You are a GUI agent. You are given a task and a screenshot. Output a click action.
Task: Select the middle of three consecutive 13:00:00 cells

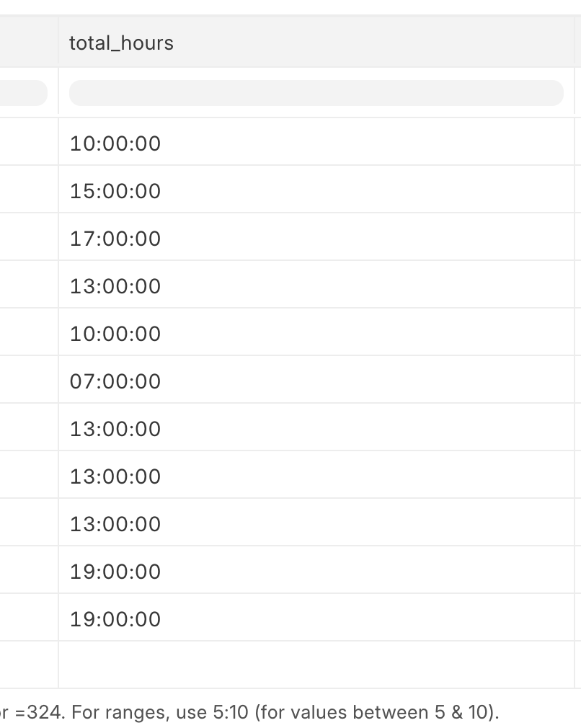click(316, 475)
